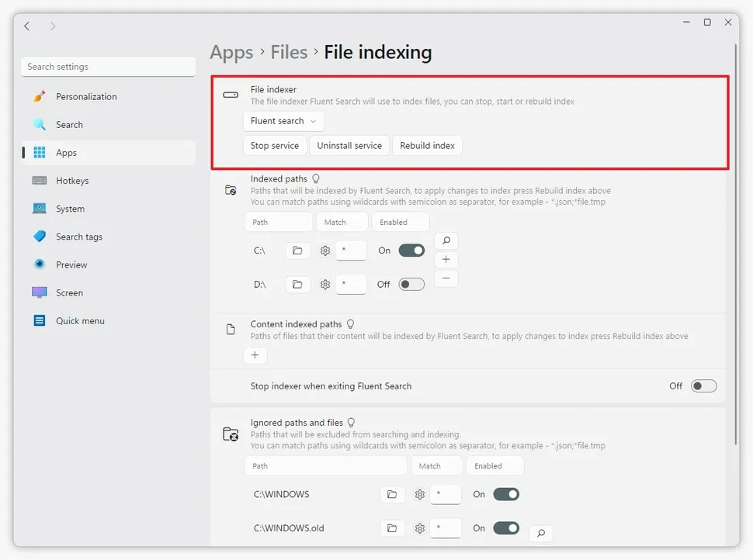Open gear settings for C:\WINDOWS.old row
753x560 pixels.
[420, 528]
